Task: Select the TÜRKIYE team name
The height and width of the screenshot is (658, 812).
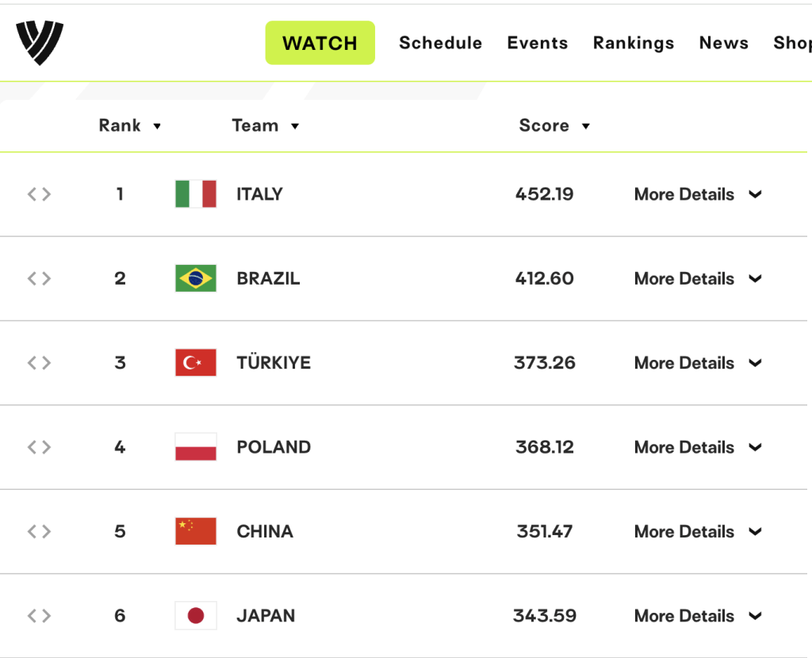Action: pos(274,362)
